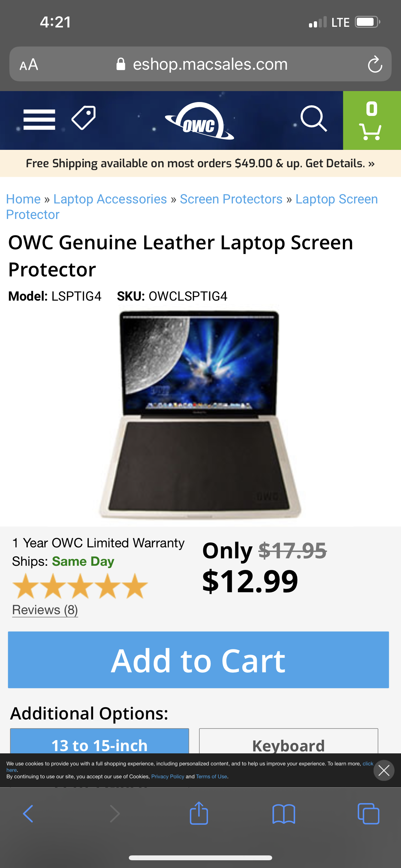Tap the deals price tag icon
Screen dimensions: 401x868
pyautogui.click(x=84, y=118)
